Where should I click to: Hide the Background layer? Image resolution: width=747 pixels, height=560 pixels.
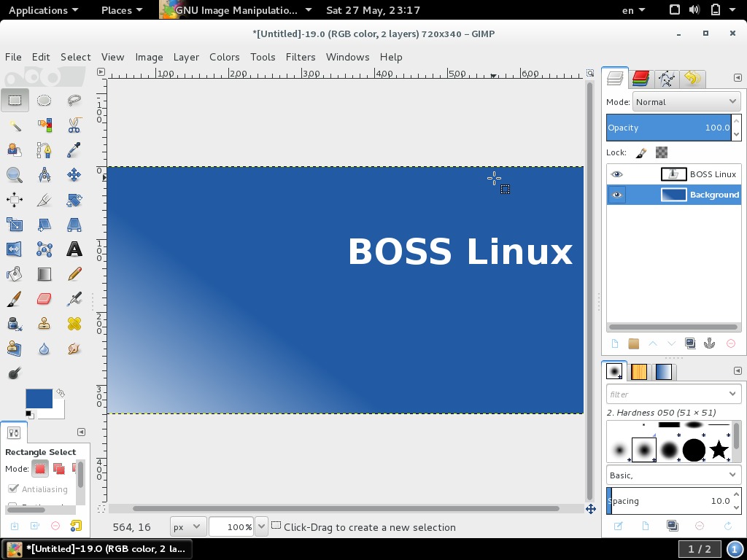coord(616,195)
